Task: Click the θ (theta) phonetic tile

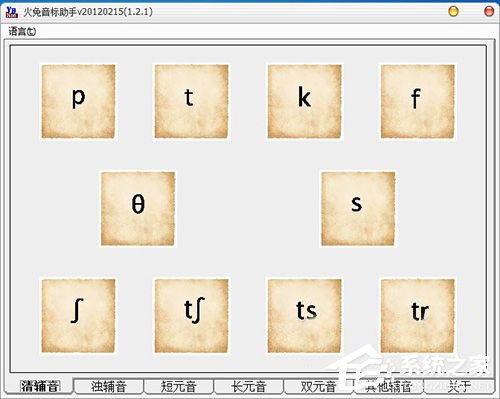Action: point(138,209)
